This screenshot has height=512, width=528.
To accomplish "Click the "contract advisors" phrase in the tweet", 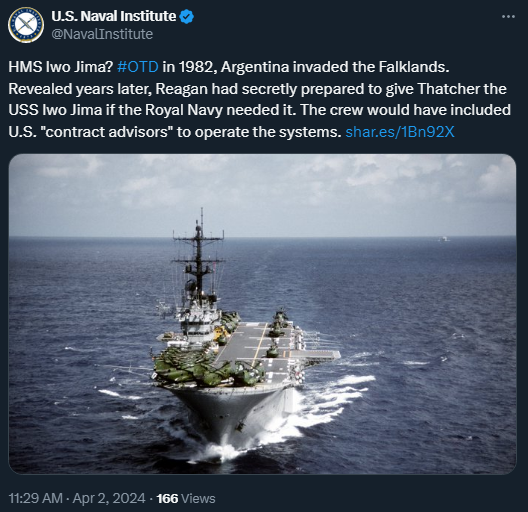I will [107, 132].
